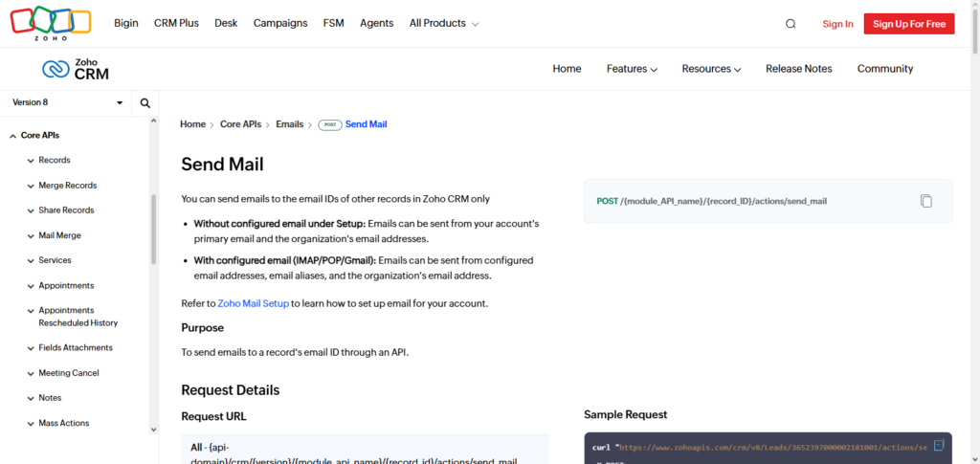980x464 pixels.
Task: Open the Zoho CRM logo link
Action: tap(76, 69)
